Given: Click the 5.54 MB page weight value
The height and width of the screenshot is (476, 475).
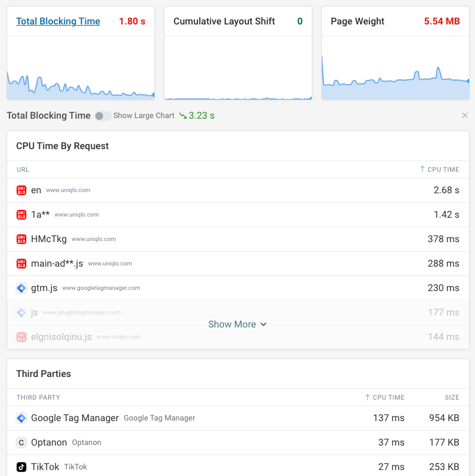Looking at the screenshot, I should 442,21.
